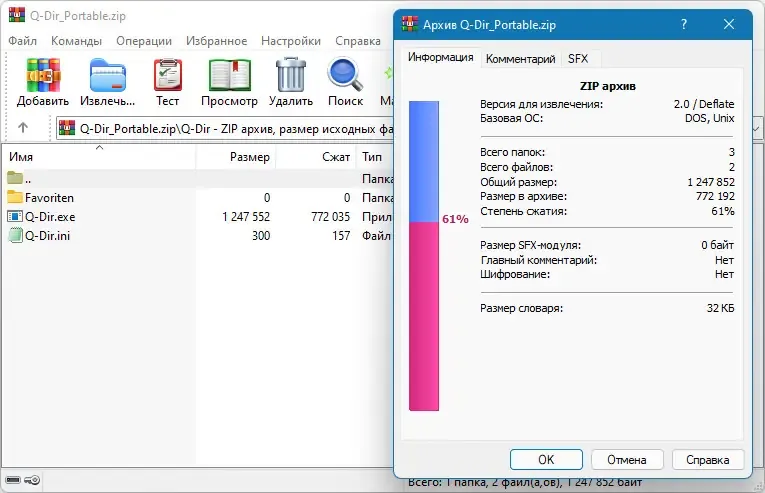The image size is (765, 493).
Task: Open the Настройки menu
Action: point(291,41)
